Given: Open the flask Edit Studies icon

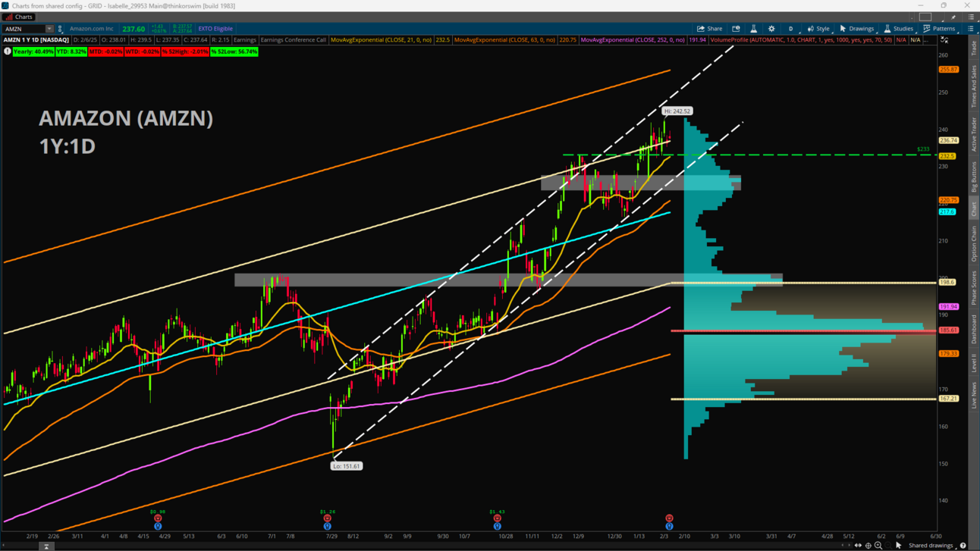Looking at the screenshot, I should pos(753,29).
